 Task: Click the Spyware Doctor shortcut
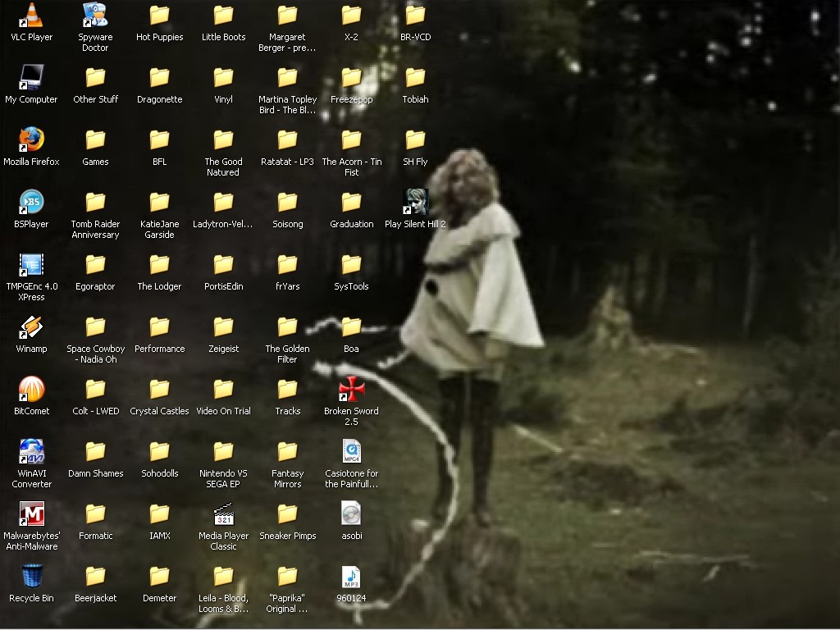pos(95,16)
